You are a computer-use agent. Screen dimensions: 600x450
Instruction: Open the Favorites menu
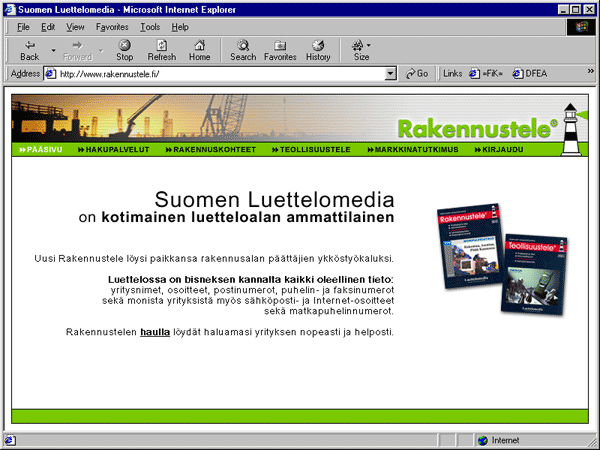coord(112,27)
